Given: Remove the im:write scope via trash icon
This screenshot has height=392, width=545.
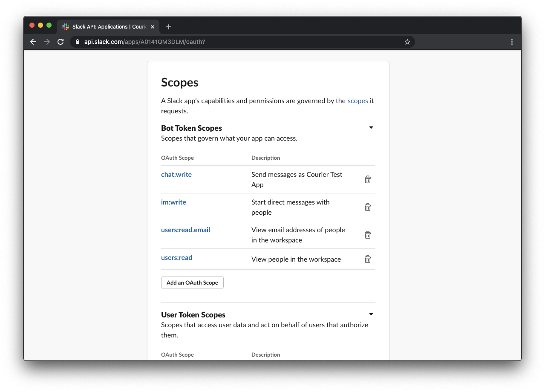Looking at the screenshot, I should coord(367,207).
